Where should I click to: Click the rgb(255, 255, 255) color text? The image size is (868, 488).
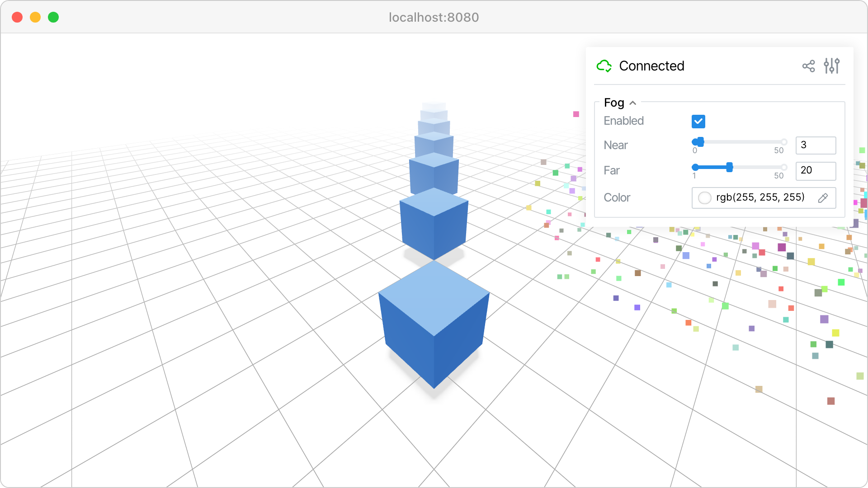click(760, 197)
